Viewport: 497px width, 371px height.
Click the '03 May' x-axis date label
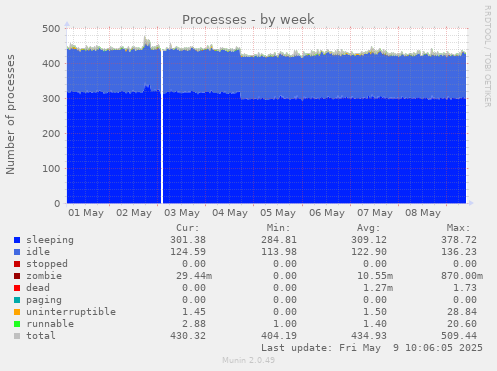(182, 213)
